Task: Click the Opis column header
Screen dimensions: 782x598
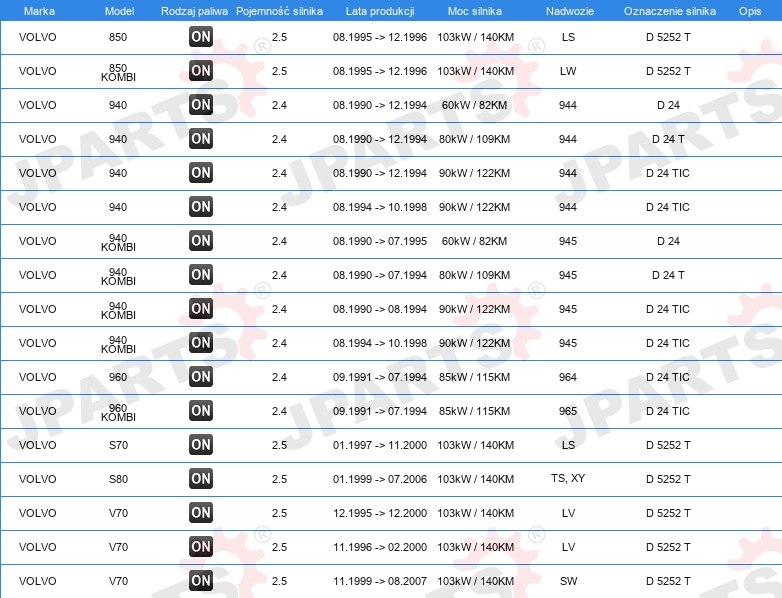Action: (750, 11)
